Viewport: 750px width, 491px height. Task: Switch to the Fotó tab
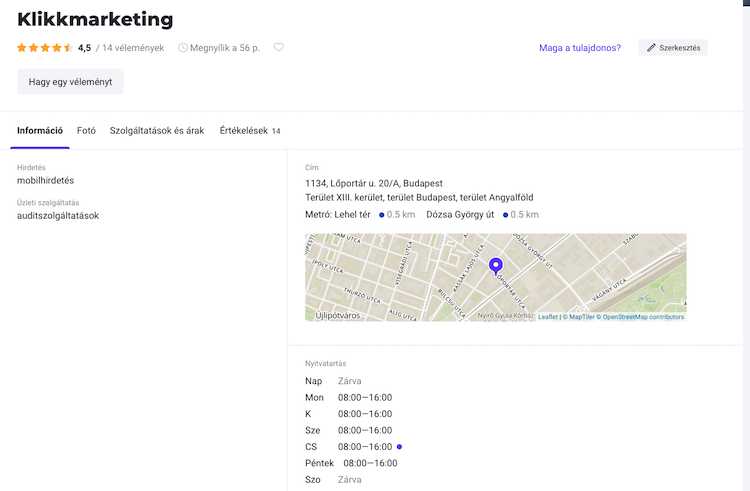click(x=86, y=131)
